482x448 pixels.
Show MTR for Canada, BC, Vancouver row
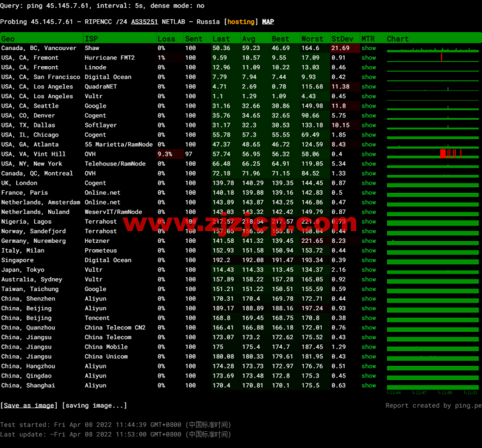(368, 48)
